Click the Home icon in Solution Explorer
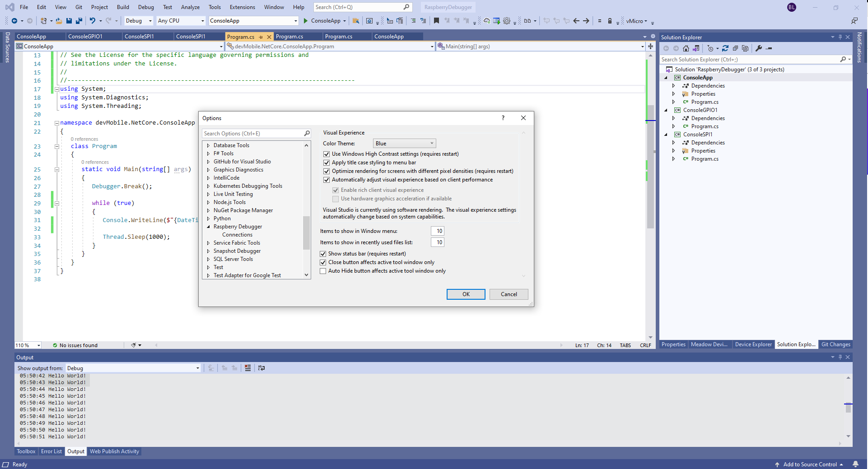Viewport: 868px width, 469px height. coord(686,48)
